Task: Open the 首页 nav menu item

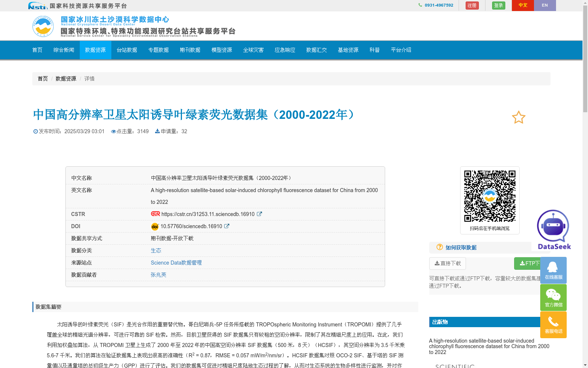Action: (x=37, y=50)
